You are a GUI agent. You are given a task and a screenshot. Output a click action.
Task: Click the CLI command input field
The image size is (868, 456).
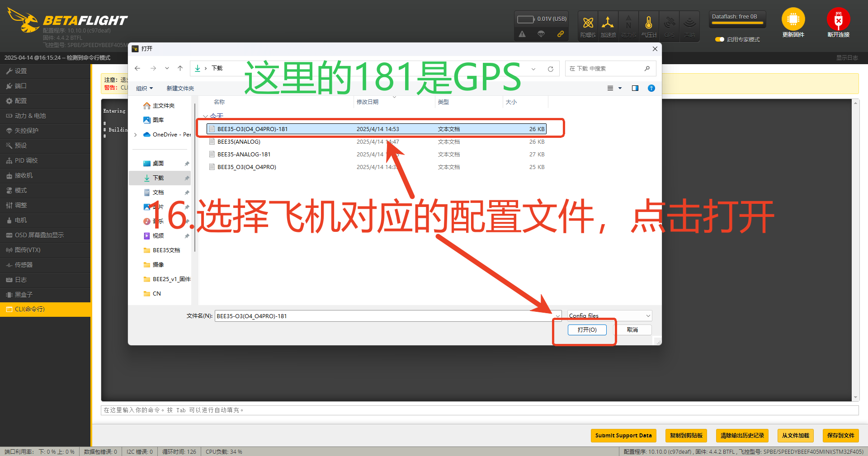click(479, 410)
